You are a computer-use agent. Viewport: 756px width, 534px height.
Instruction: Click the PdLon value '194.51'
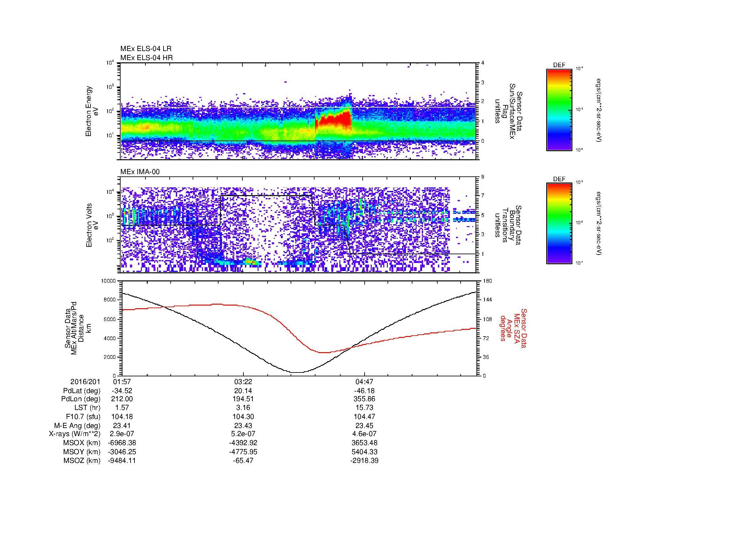click(243, 399)
